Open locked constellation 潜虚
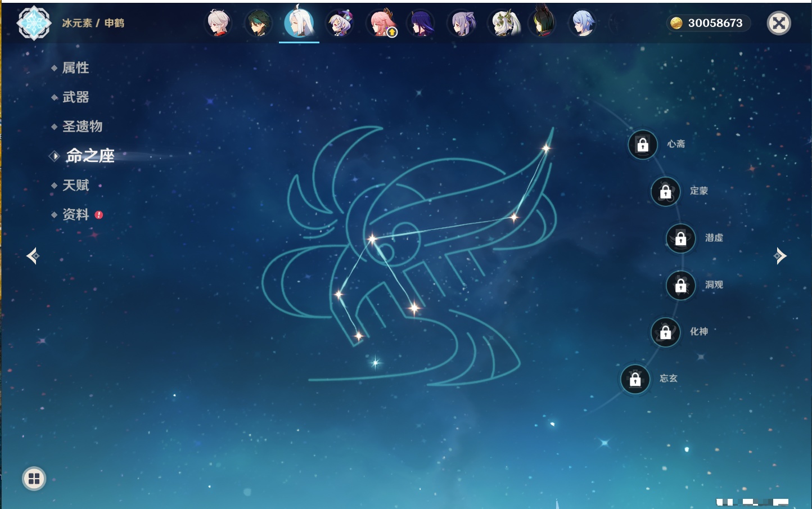The height and width of the screenshot is (509, 812). (x=681, y=238)
